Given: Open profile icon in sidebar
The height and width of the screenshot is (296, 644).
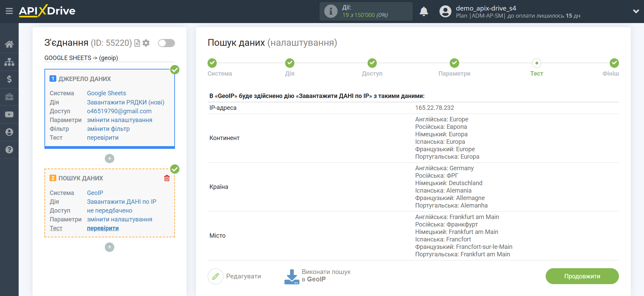Looking at the screenshot, I should [9, 132].
